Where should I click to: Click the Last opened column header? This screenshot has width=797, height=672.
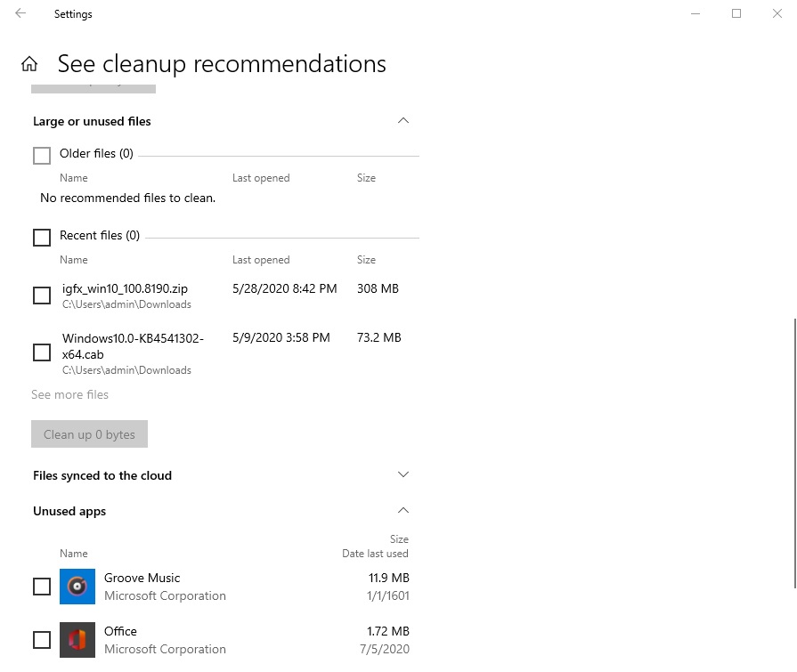click(261, 260)
